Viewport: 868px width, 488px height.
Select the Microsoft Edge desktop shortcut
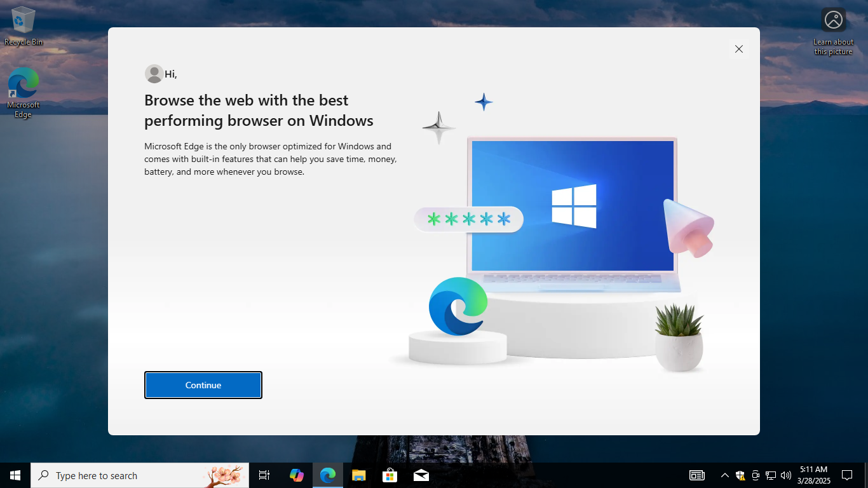[x=24, y=93]
